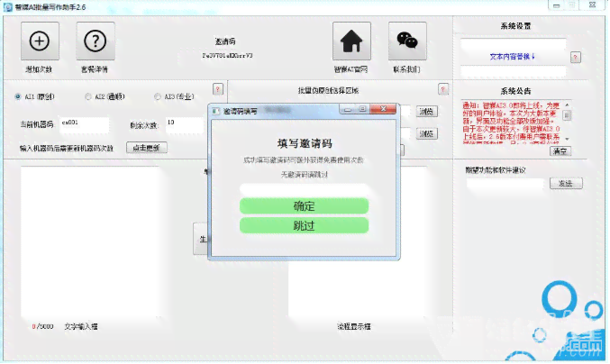Close the 邀请码填写 dialog
Image resolution: width=610 pixels, height=364 pixels.
(383, 109)
